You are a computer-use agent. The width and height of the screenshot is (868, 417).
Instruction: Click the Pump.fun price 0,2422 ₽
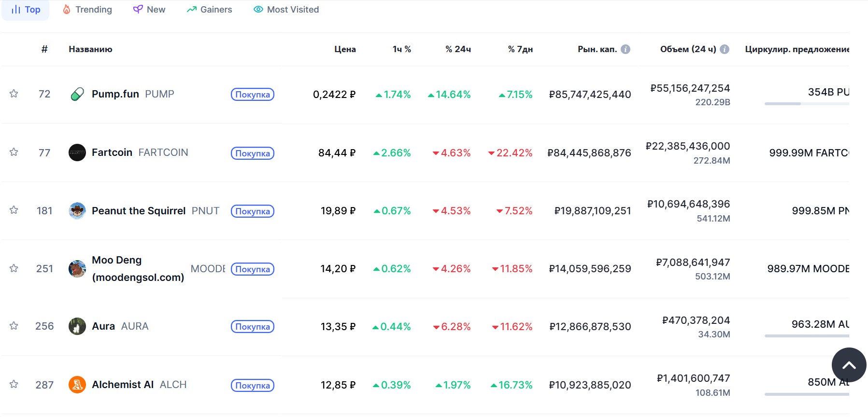coord(334,95)
